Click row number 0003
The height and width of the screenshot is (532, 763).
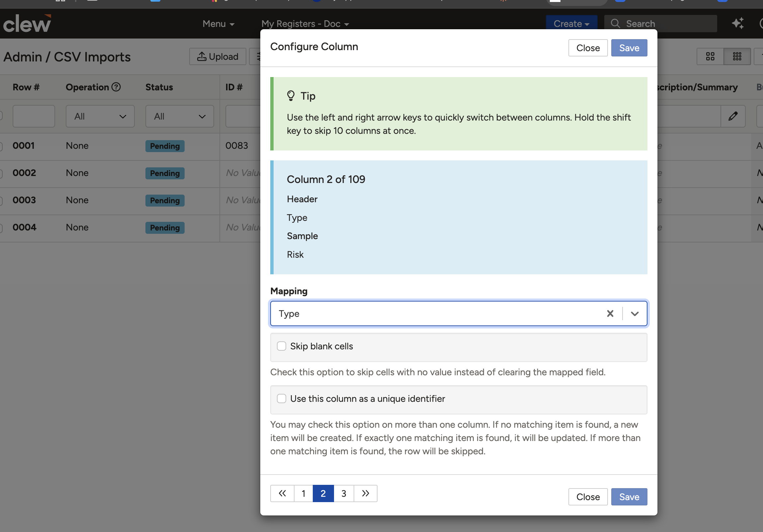pos(24,200)
